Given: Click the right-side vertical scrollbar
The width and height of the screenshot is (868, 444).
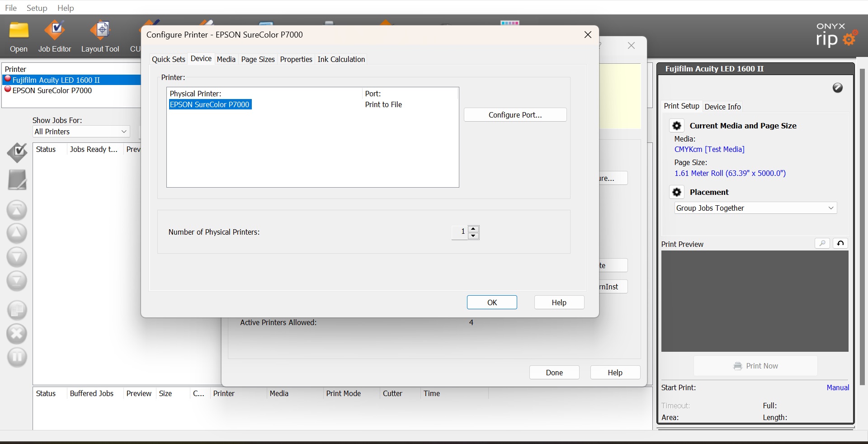Looking at the screenshot, I should click(x=862, y=226).
